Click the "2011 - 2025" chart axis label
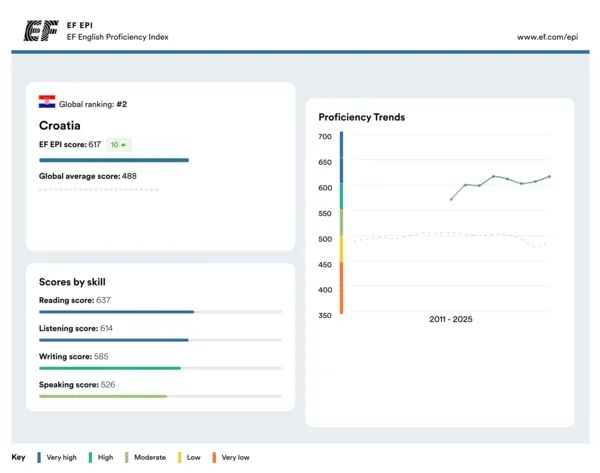 tap(451, 319)
